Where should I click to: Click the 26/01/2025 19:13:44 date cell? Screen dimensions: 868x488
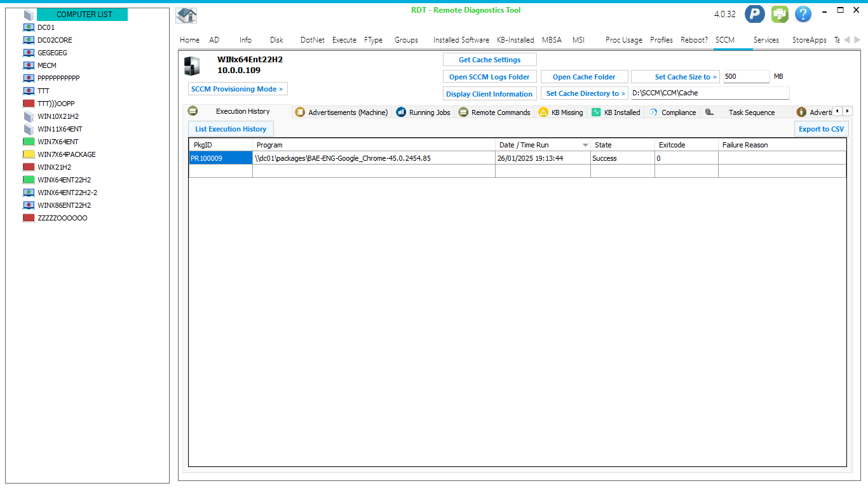pos(543,158)
